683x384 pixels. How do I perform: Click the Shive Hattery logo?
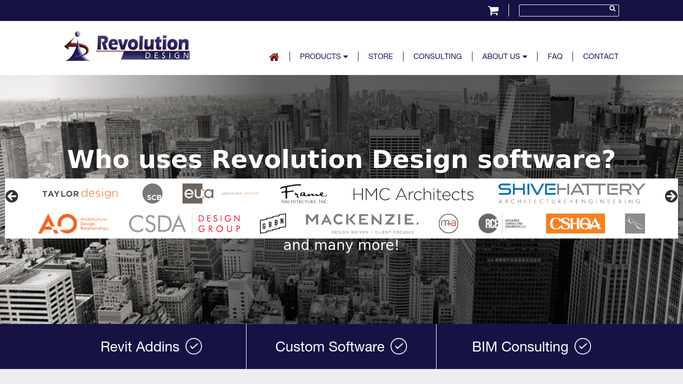click(571, 193)
